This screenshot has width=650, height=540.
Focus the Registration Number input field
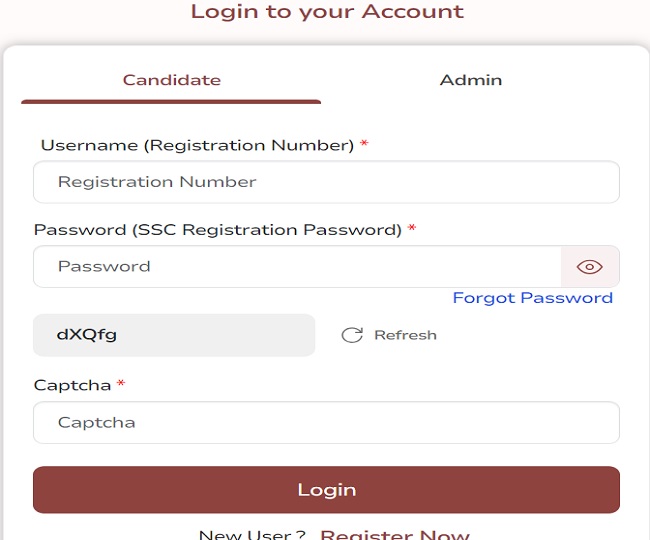point(326,182)
